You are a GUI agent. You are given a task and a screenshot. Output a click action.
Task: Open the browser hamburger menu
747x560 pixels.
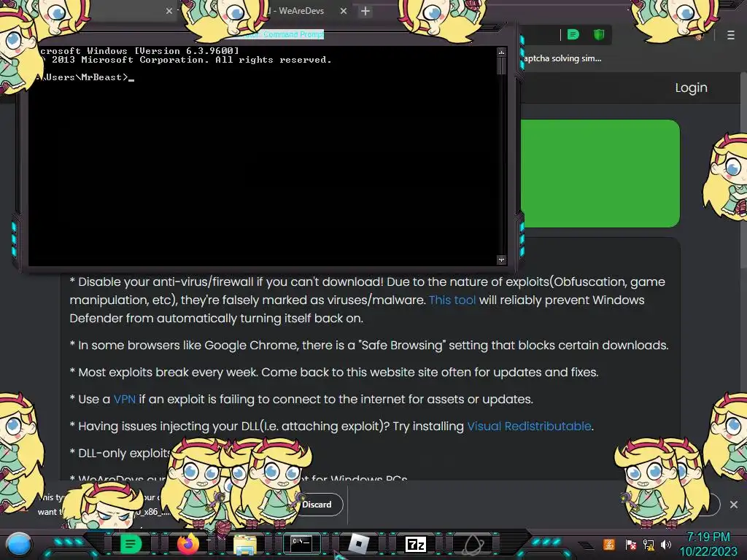(x=731, y=35)
